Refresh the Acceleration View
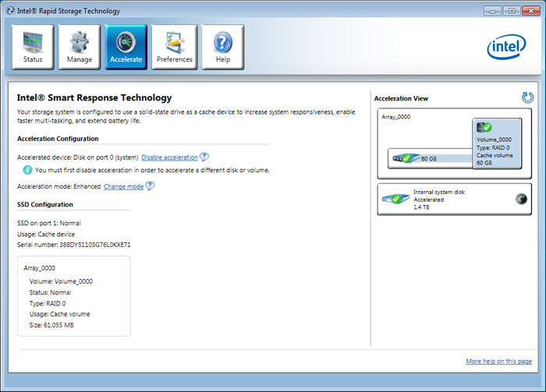Viewport: 546px width, 392px height. click(527, 97)
